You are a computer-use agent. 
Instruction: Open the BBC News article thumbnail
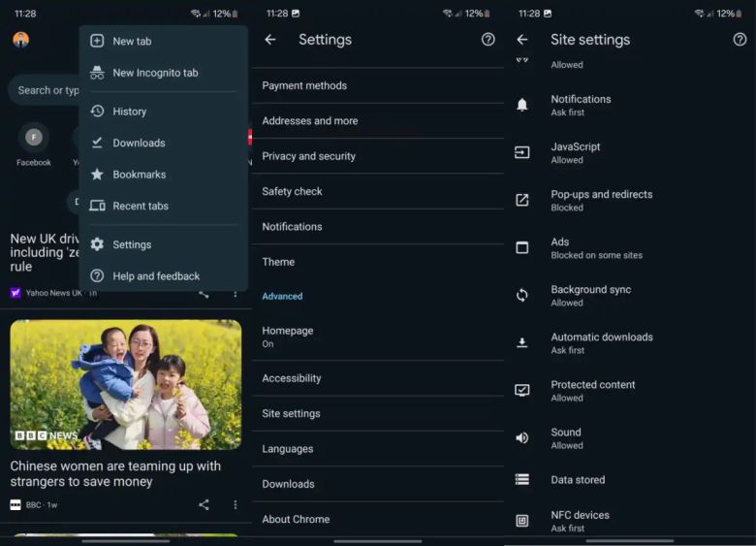click(x=126, y=385)
